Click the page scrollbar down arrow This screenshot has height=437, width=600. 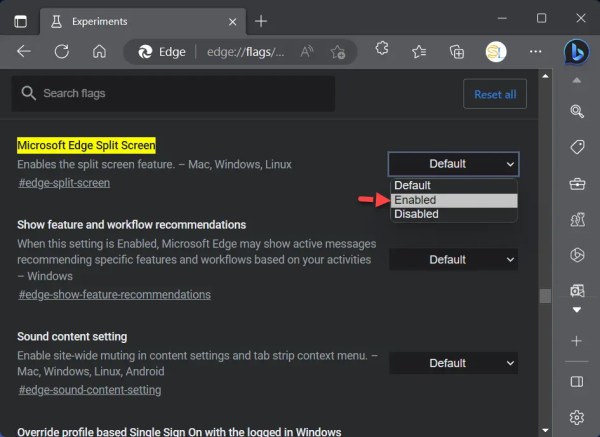[545, 430]
